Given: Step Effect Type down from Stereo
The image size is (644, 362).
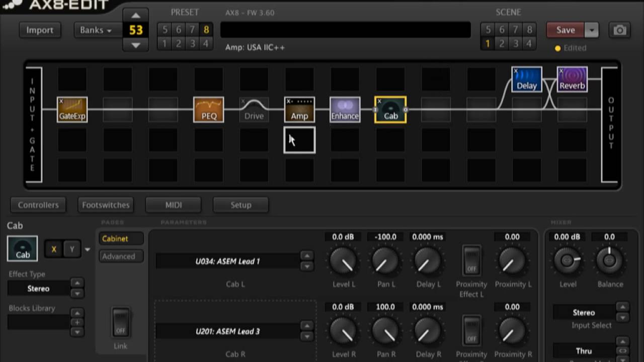Looking at the screenshot, I should click(x=77, y=293).
